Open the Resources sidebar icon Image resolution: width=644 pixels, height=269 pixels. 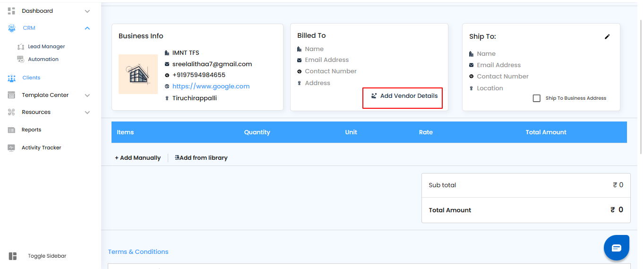(12, 113)
